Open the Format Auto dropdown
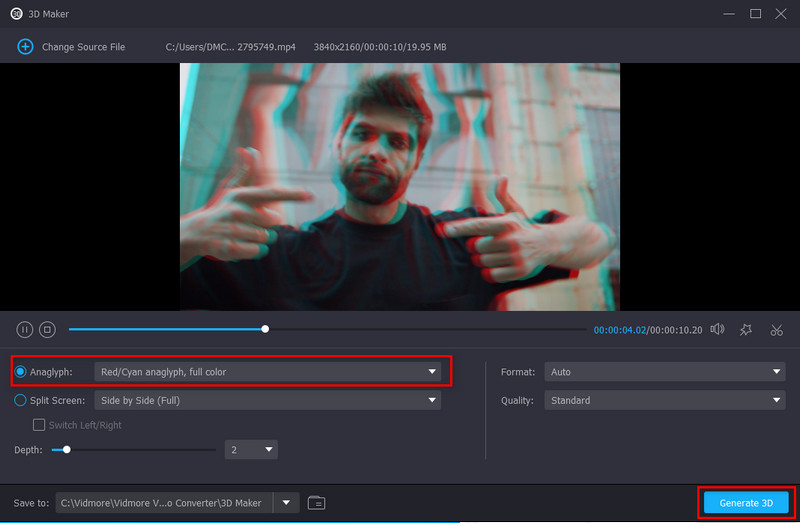The image size is (800, 523). pyautogui.click(x=664, y=372)
